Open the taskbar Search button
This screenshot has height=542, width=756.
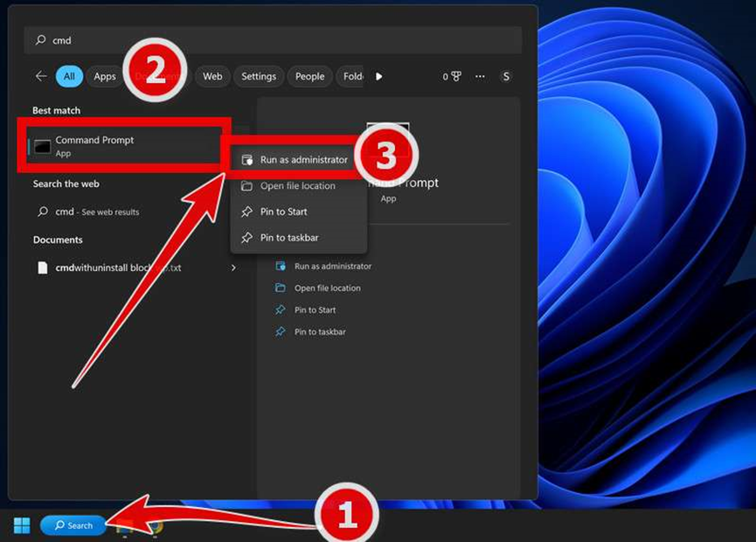pos(73,525)
